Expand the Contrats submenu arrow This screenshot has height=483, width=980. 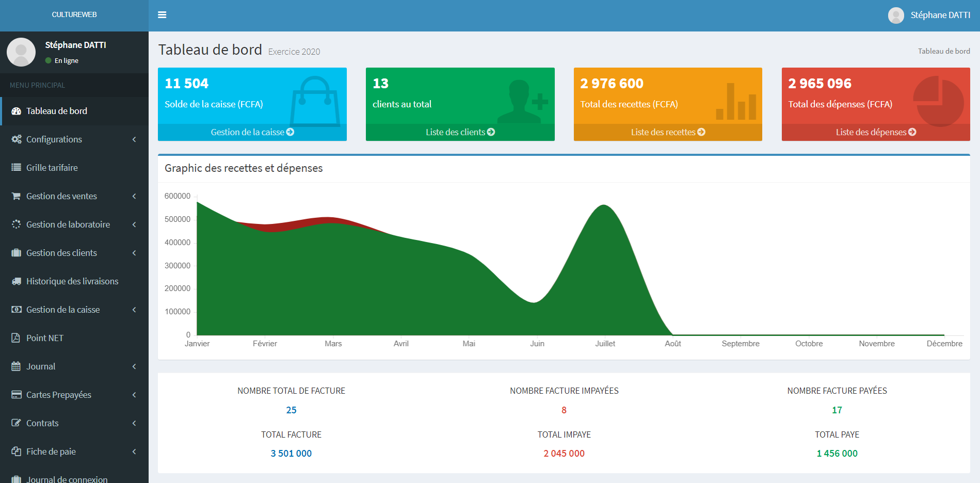point(134,423)
